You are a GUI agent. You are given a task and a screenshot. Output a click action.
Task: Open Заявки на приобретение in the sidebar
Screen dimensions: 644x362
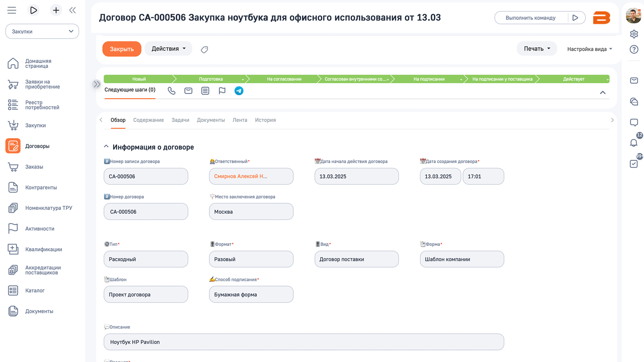point(42,84)
